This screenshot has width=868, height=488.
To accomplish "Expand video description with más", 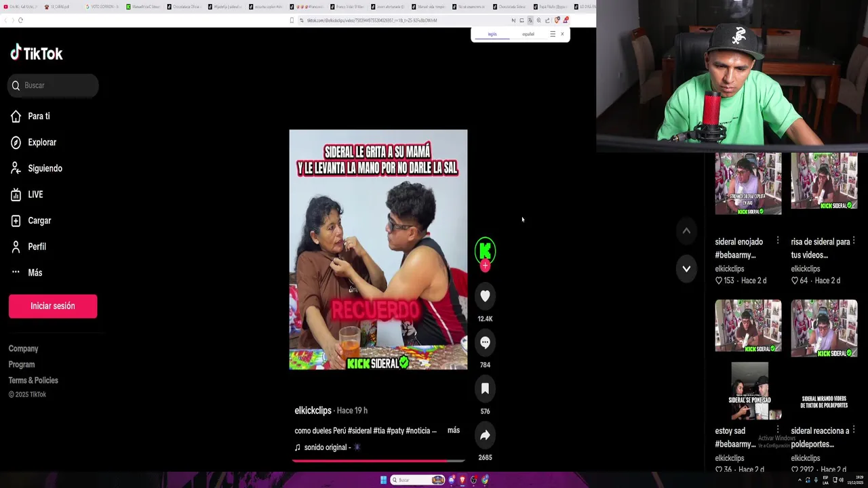I will (454, 430).
